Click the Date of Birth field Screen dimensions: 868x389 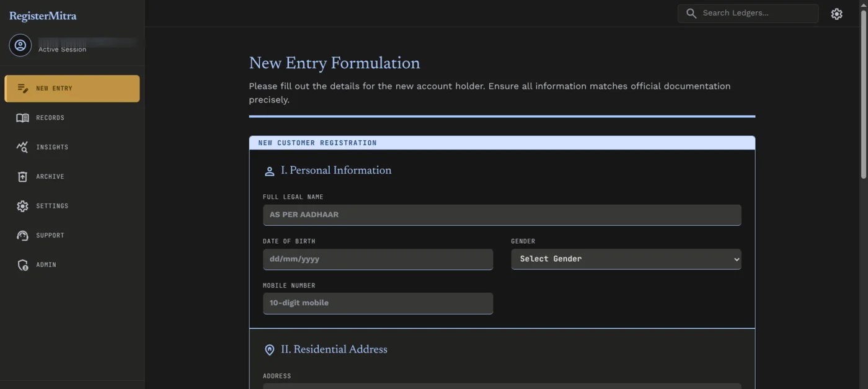378,259
